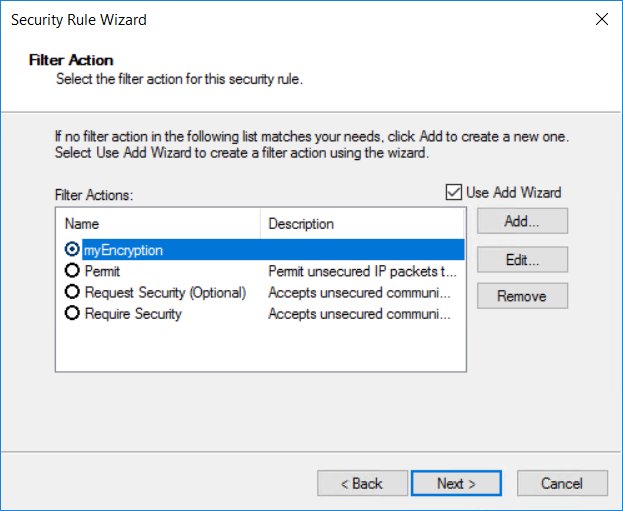Close the Security Rule Wizard window
The height and width of the screenshot is (511, 623).
point(601,19)
